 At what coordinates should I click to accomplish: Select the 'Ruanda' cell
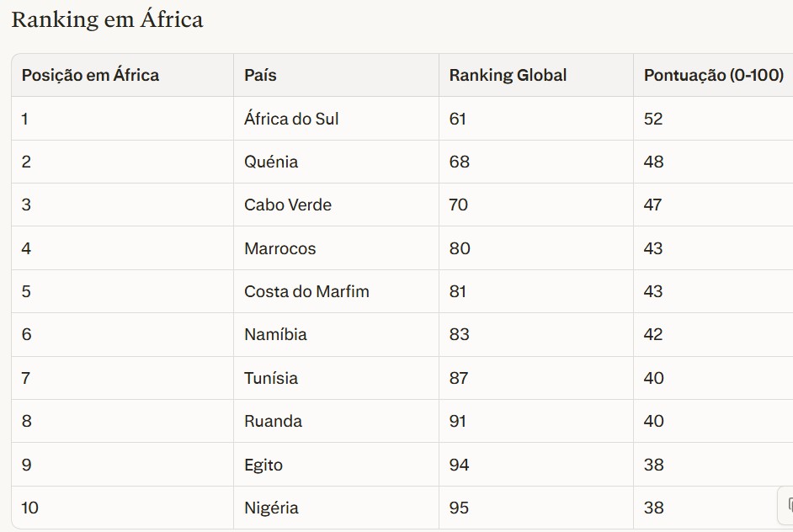tap(273, 421)
